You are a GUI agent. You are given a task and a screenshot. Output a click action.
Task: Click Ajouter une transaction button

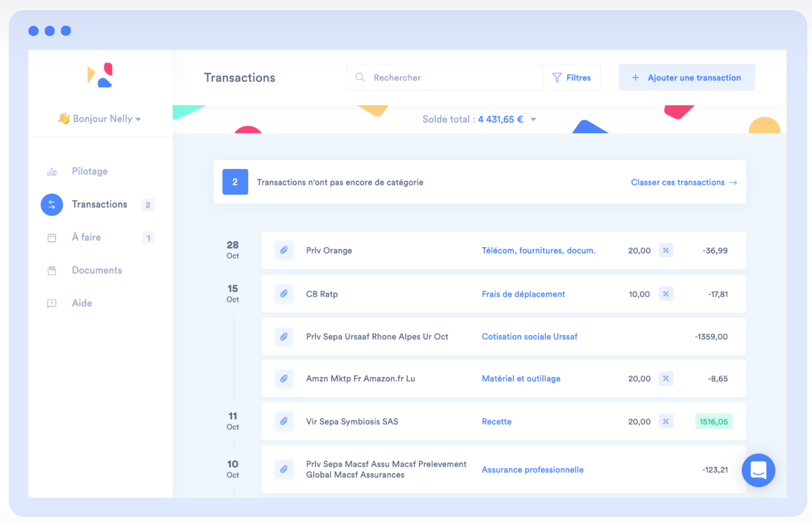click(687, 77)
